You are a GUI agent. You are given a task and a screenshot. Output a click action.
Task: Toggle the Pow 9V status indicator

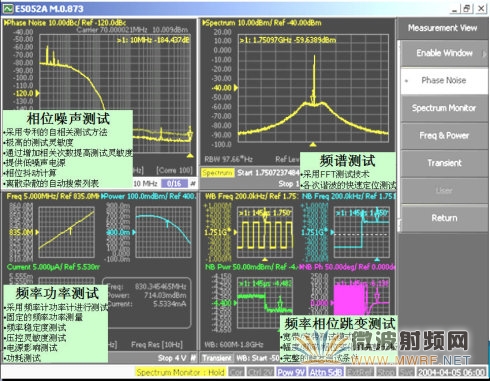click(x=291, y=372)
